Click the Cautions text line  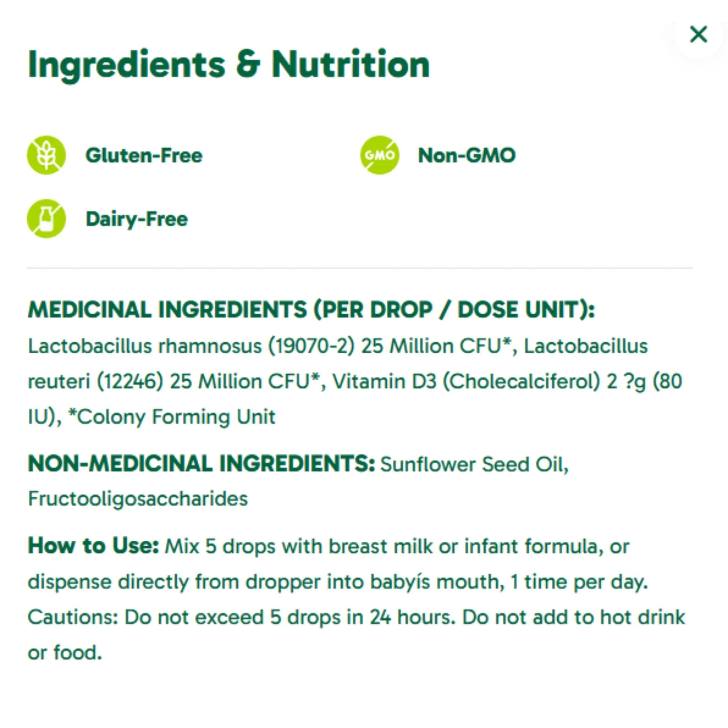coord(357,617)
